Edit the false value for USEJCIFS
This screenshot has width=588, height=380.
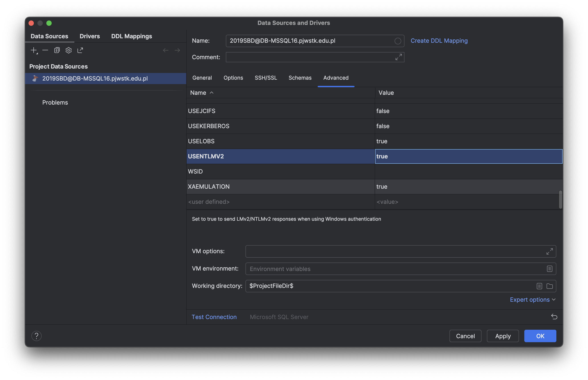pos(468,111)
